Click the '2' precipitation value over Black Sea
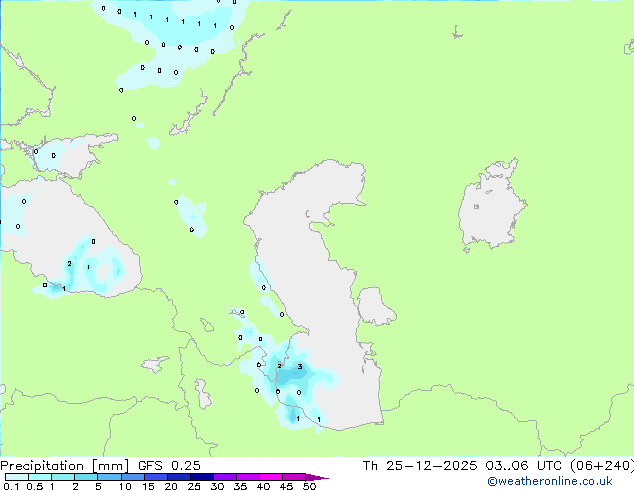The image size is (634, 490). coord(69,263)
